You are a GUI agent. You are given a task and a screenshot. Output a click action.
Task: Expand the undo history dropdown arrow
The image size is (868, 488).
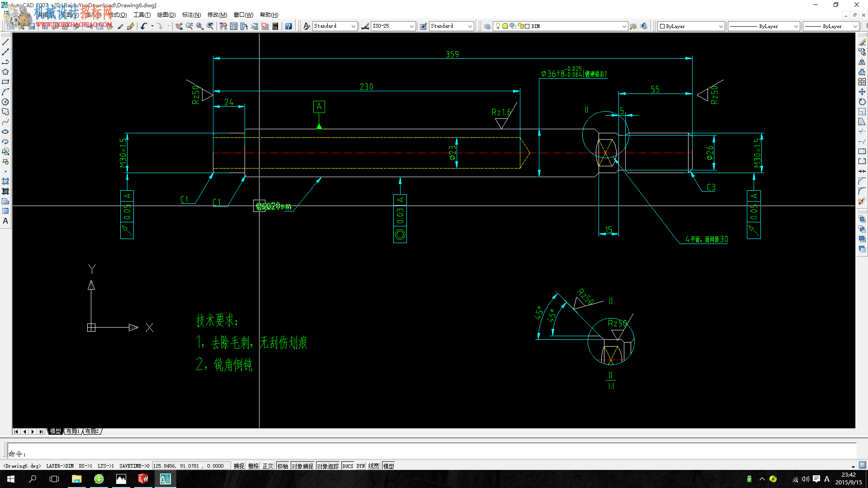pyautogui.click(x=152, y=26)
